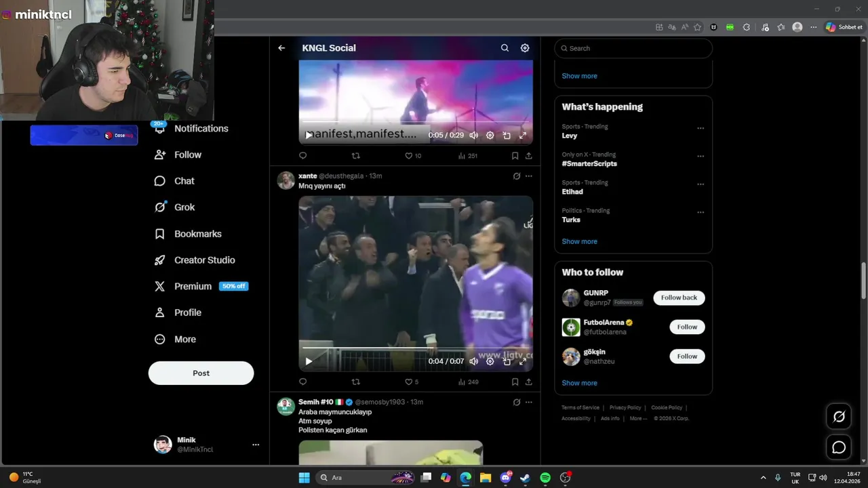This screenshot has width=868, height=488.
Task: Repost the manifest video post
Action: 355,156
